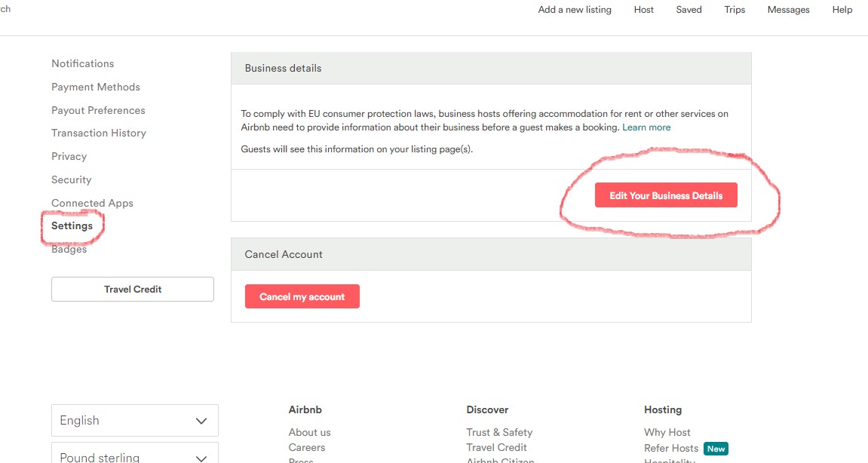Select Payout Preferences in sidebar

[98, 111]
